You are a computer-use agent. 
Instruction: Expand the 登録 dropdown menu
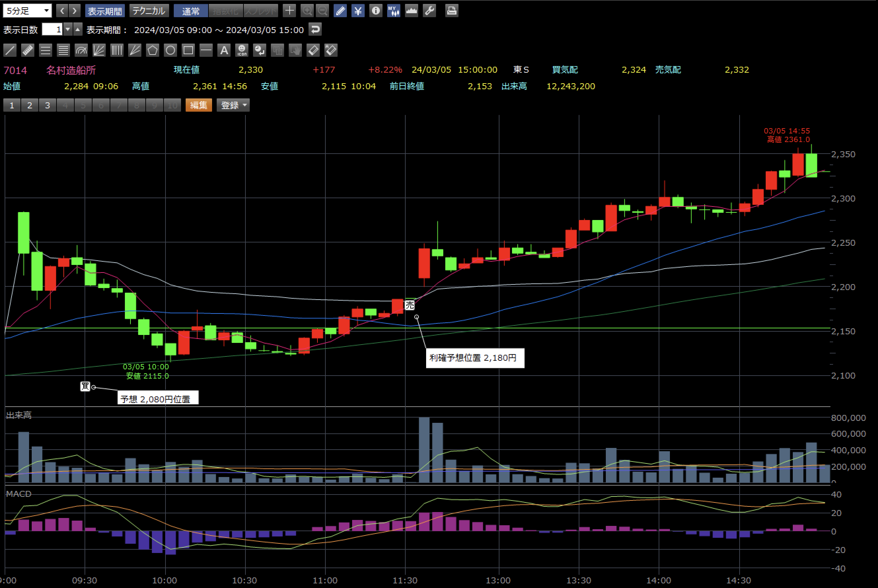(234, 105)
